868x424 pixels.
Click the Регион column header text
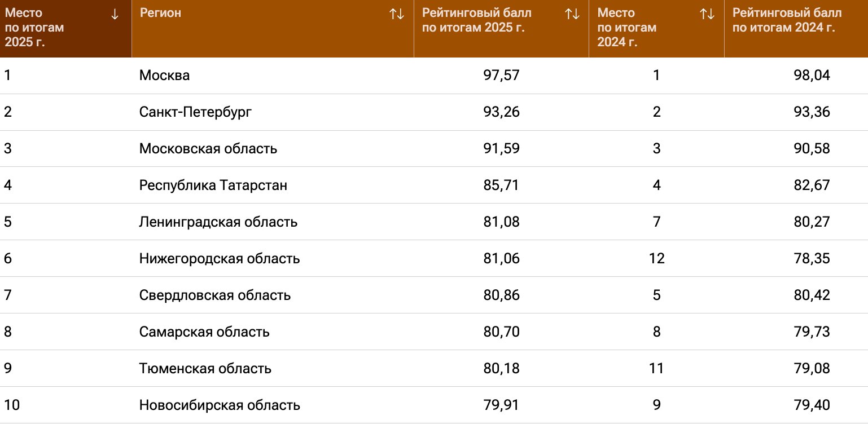(x=160, y=13)
